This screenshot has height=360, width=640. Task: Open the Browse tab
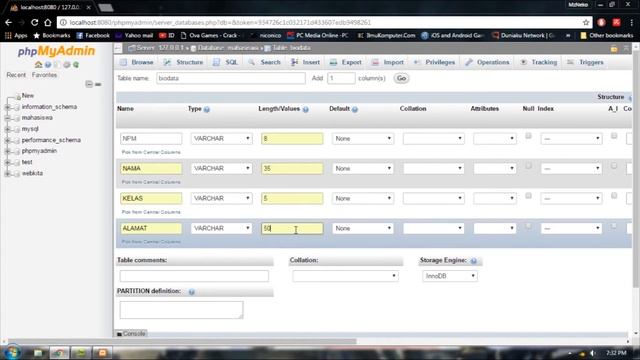click(137, 62)
